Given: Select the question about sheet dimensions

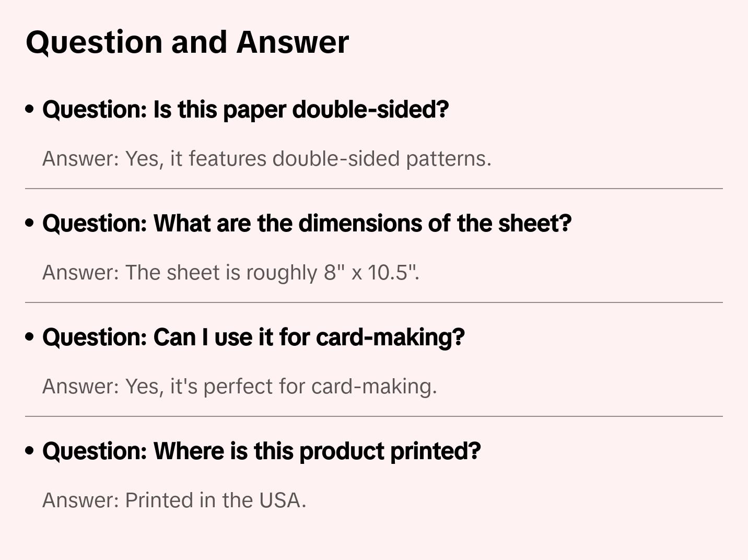Looking at the screenshot, I should 307,224.
